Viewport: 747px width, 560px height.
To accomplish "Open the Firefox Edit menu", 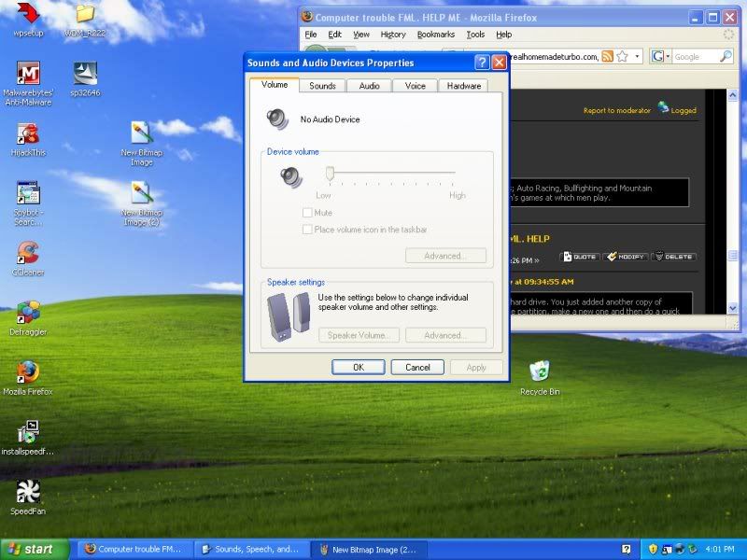I will coord(334,35).
